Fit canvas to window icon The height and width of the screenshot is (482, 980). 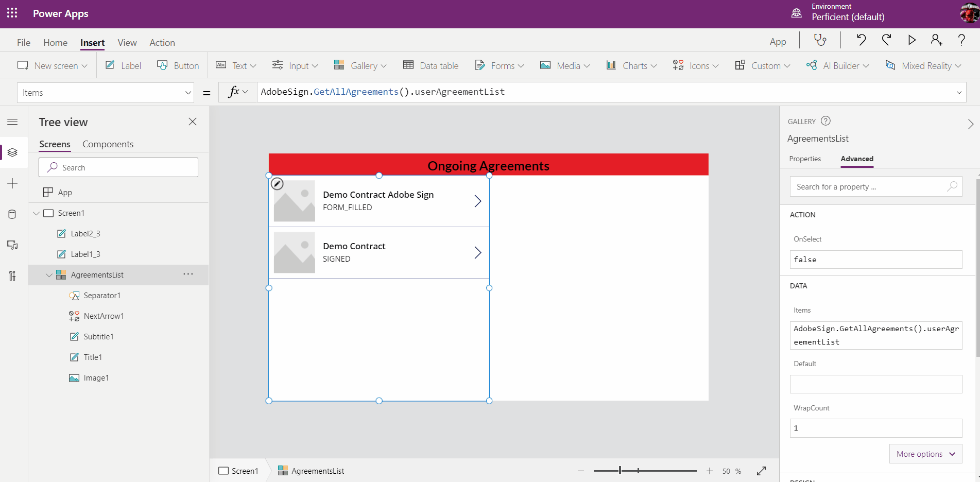click(x=762, y=471)
